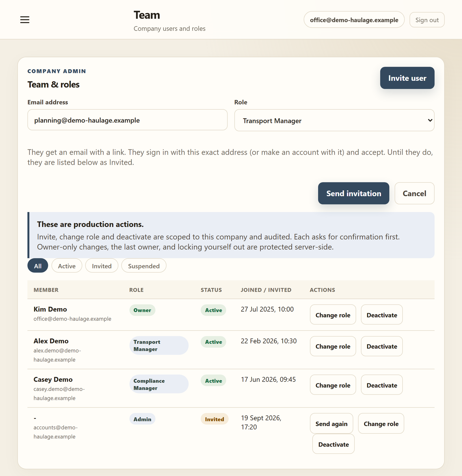This screenshot has height=476, width=462.
Task: Click Alex Demo's Transport Manager badge
Action: [159, 345]
